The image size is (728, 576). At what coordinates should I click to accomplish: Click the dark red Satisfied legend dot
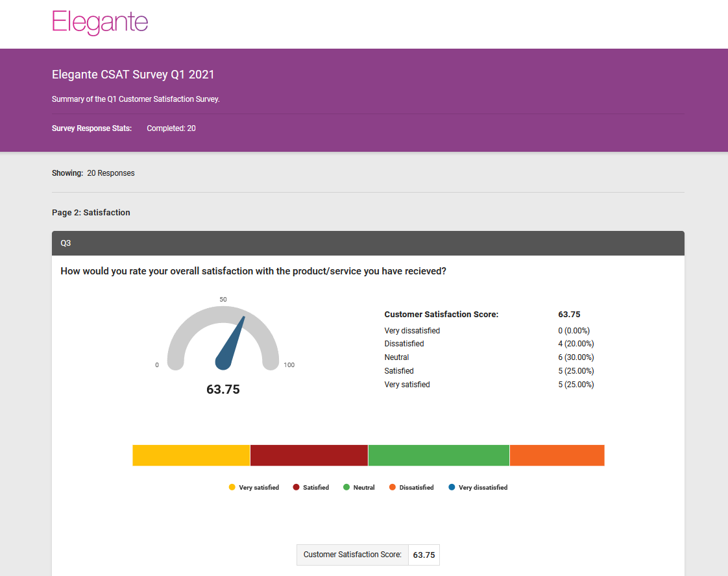[x=297, y=487]
